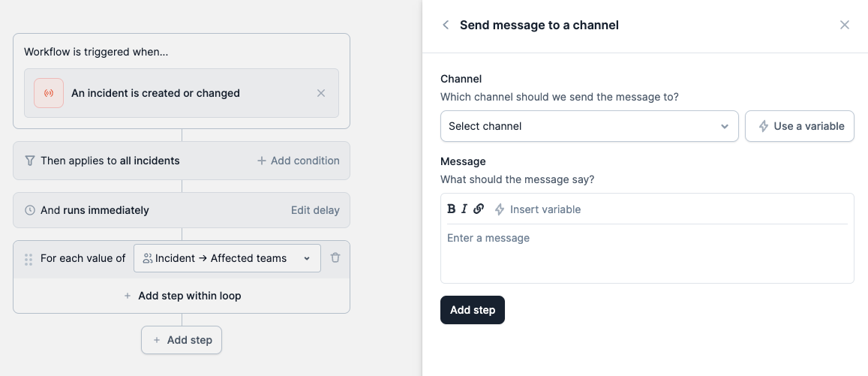Viewport: 868px width, 376px height.
Task: Delete the loop step with trash icon
Action: (x=335, y=257)
